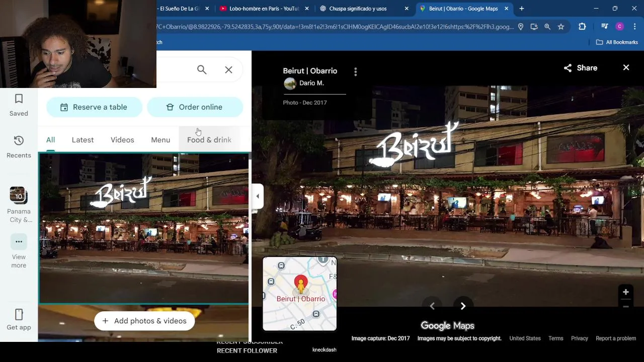Click the location permission icon in address bar
This screenshot has width=644, height=362.
point(521,27)
